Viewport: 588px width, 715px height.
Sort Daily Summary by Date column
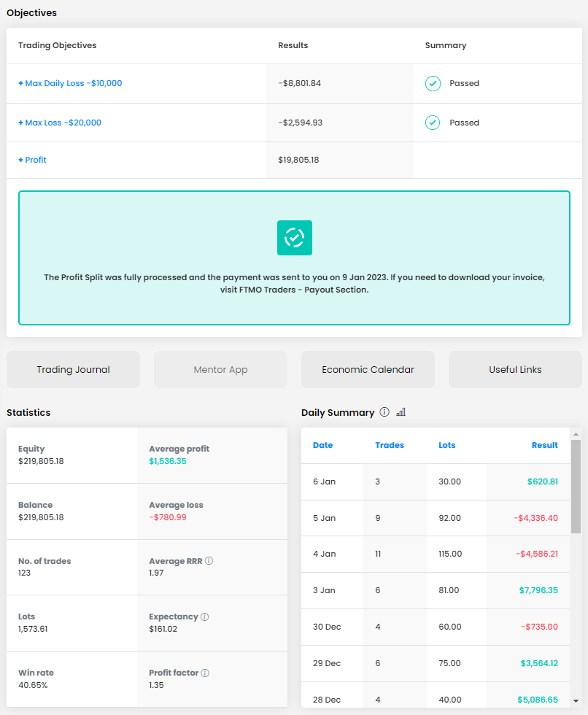pyautogui.click(x=322, y=445)
